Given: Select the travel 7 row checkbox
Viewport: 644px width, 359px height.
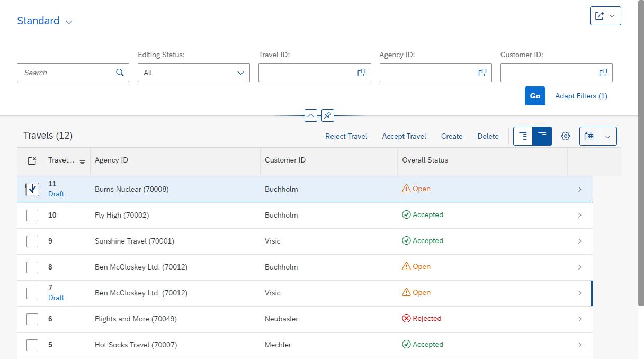Looking at the screenshot, I should (32, 293).
